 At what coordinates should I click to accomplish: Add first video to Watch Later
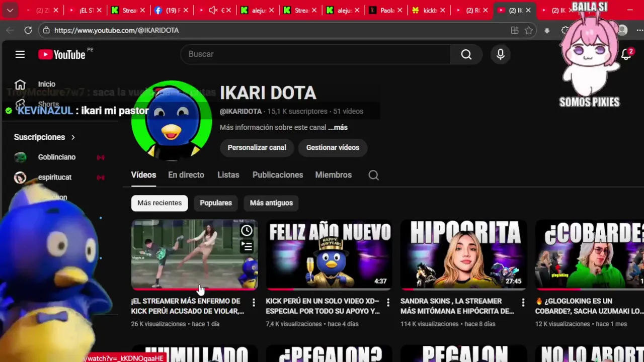pos(247,231)
